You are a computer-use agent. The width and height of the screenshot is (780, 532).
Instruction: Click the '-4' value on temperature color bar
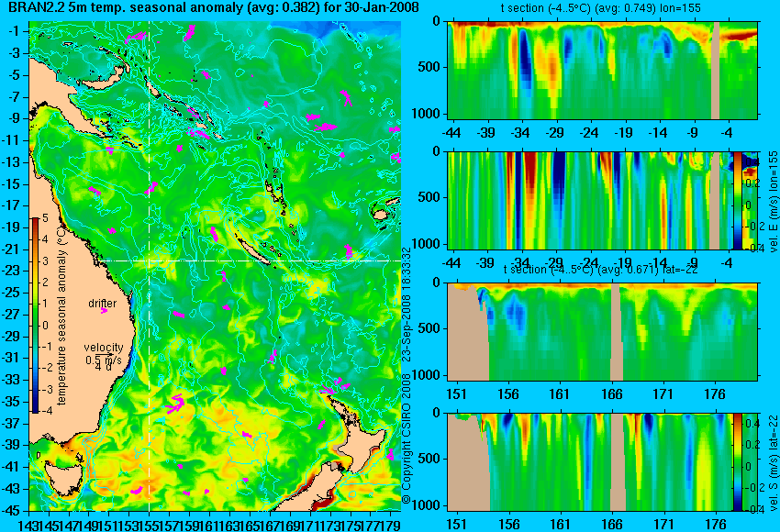(x=45, y=411)
